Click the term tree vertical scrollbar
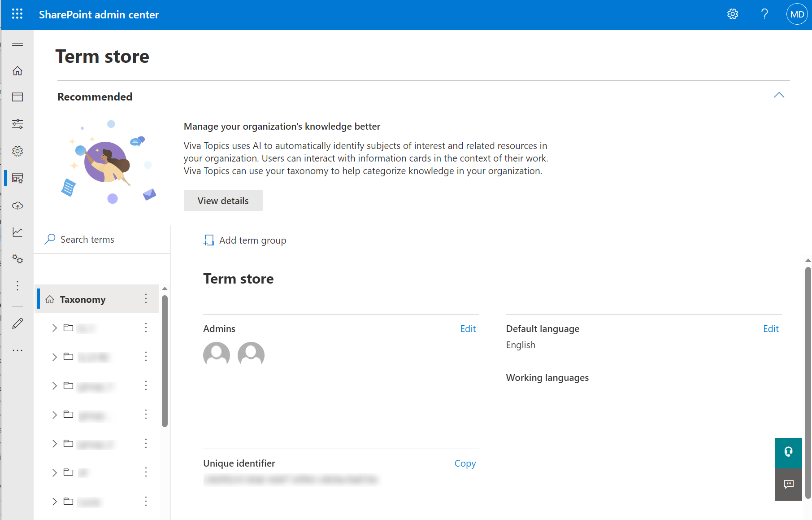Viewport: 812px width, 520px height. click(x=165, y=359)
